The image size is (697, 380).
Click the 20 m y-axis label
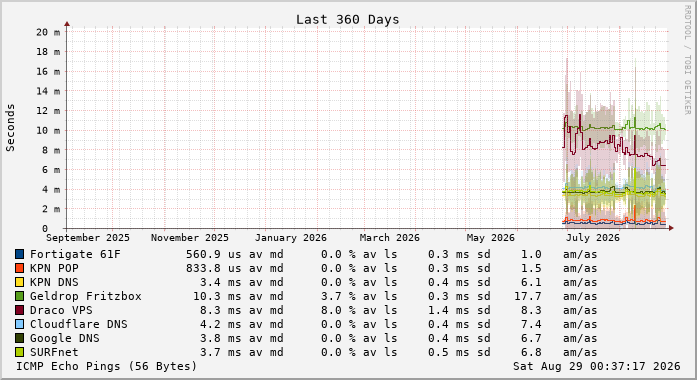[x=48, y=32]
